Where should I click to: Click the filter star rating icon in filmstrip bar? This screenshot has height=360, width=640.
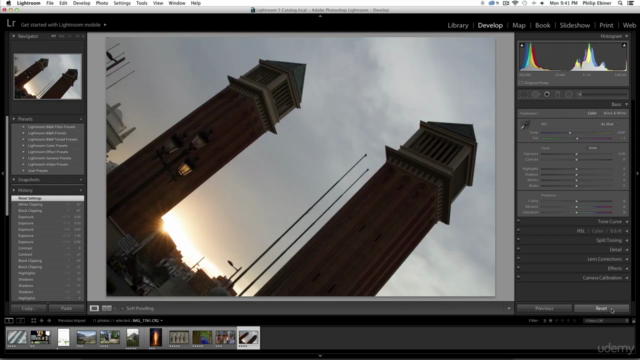coord(551,321)
